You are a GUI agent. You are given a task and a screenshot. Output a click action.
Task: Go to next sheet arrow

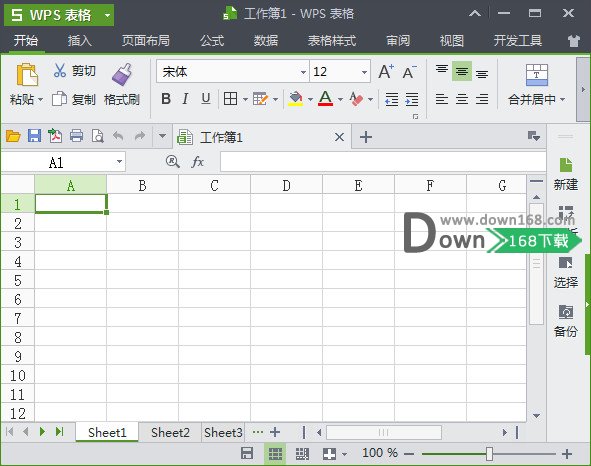click(42, 431)
